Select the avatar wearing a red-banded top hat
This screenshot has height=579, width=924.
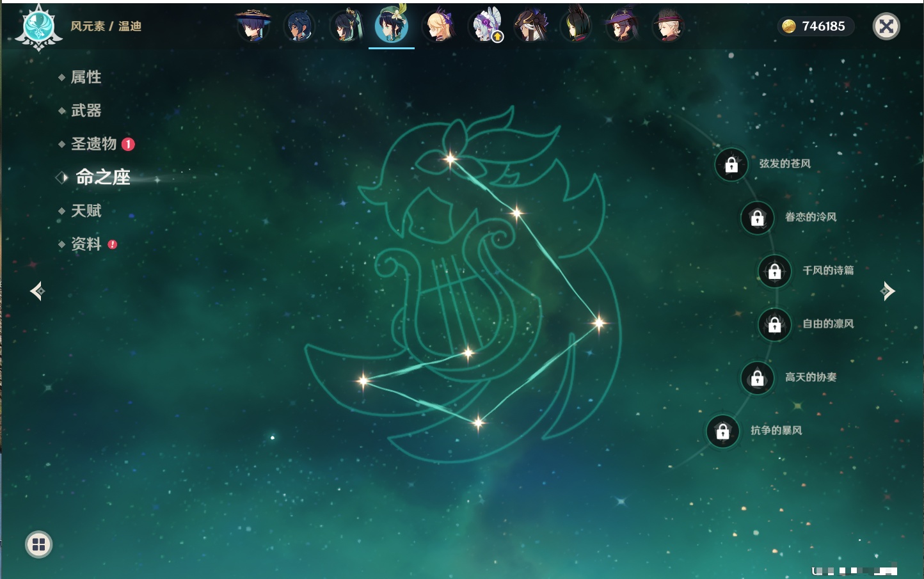668,26
